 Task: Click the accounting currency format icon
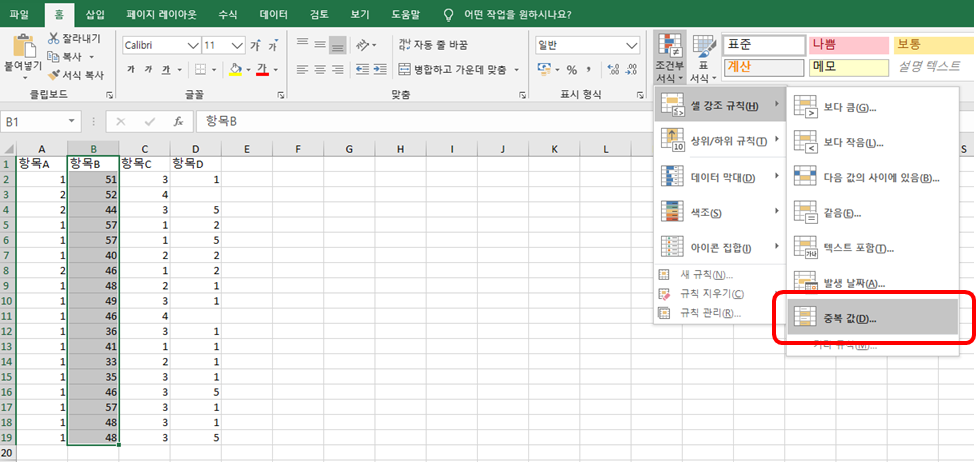point(545,69)
